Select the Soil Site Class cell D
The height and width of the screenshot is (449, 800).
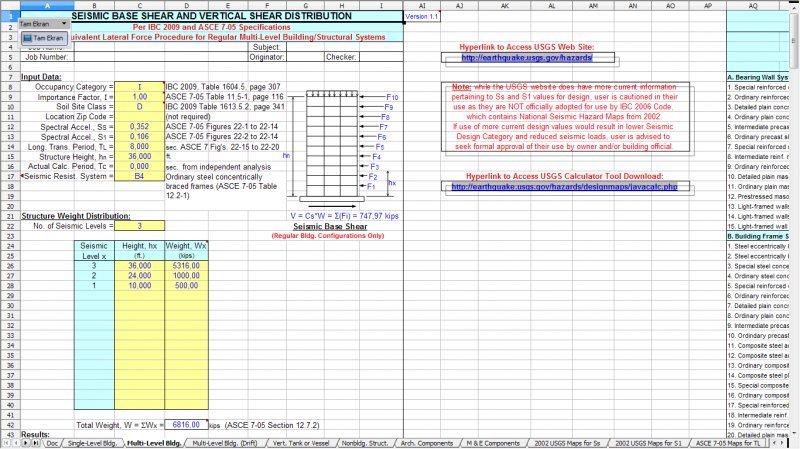(x=139, y=107)
